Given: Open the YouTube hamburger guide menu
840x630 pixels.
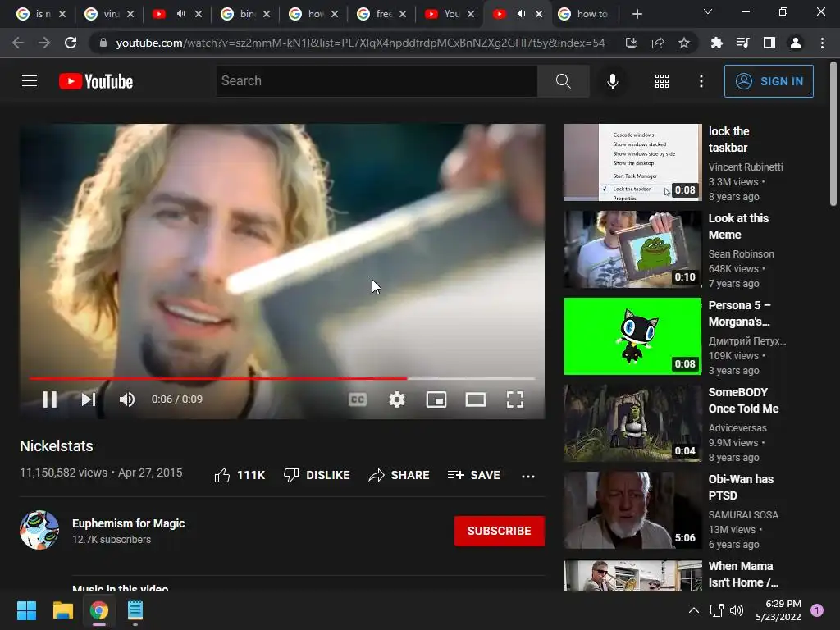Looking at the screenshot, I should pyautogui.click(x=30, y=81).
